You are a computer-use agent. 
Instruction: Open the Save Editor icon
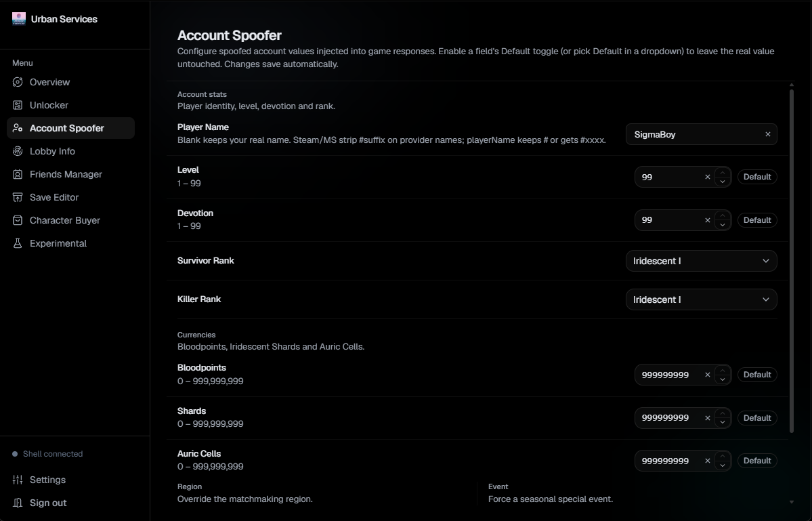click(18, 197)
